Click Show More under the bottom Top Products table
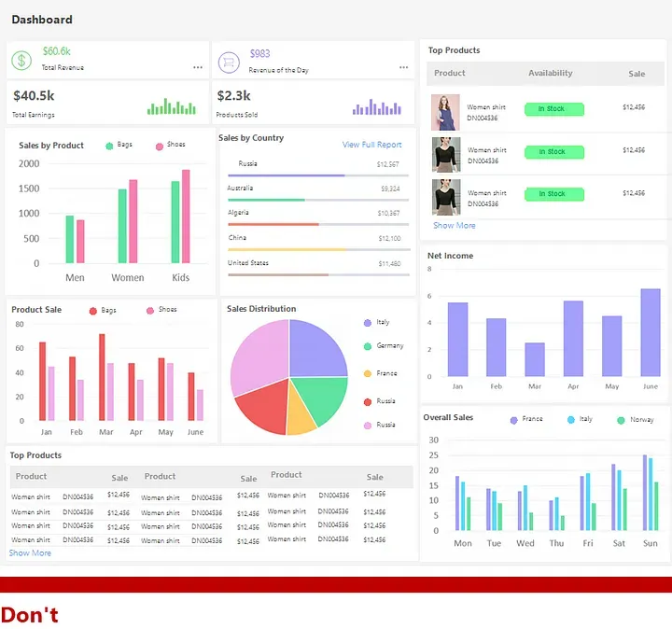Image resolution: width=672 pixels, height=629 pixels. tap(30, 552)
